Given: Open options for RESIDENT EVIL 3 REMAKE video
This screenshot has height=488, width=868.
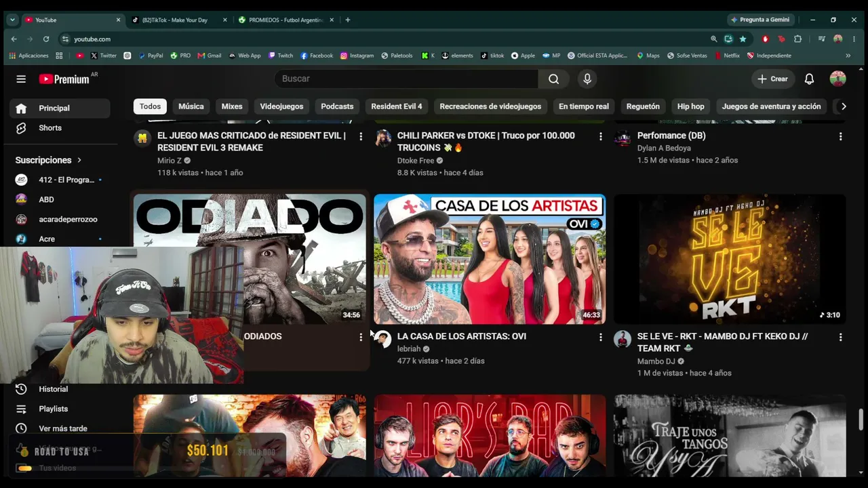Looking at the screenshot, I should [x=361, y=136].
